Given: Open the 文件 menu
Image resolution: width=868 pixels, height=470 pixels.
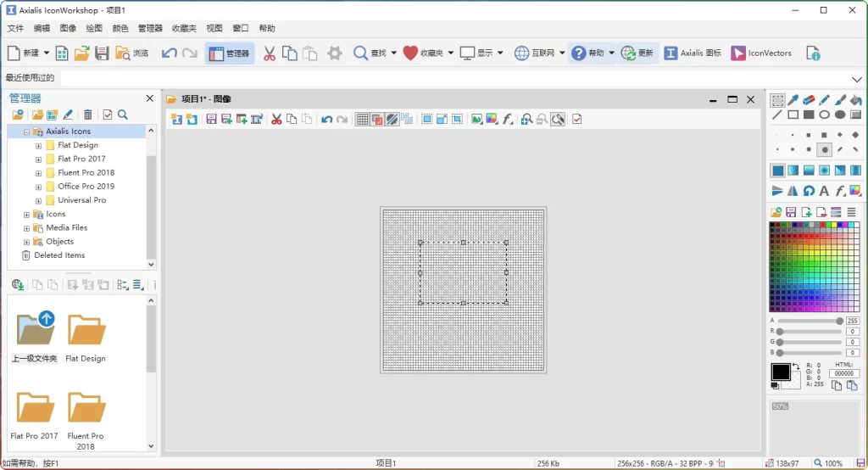Looking at the screenshot, I should click(x=15, y=28).
